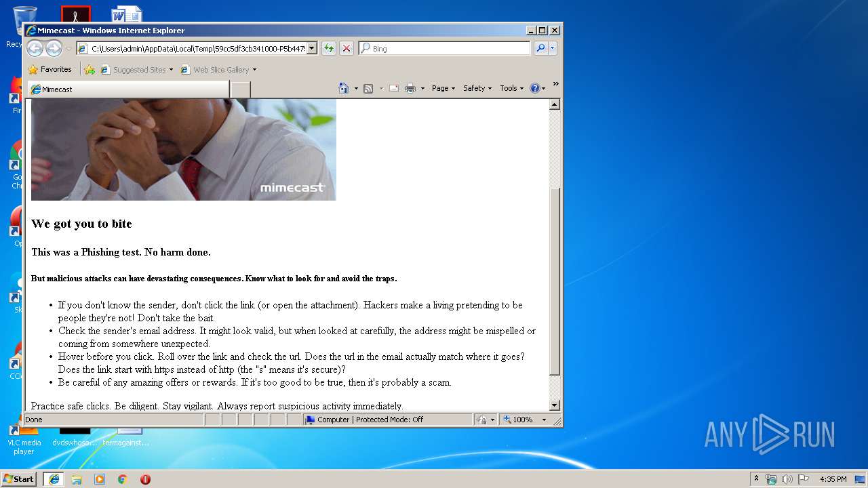Screen dimensions: 868x488
Task: Stop loading with the red X icon
Action: pyautogui.click(x=347, y=48)
